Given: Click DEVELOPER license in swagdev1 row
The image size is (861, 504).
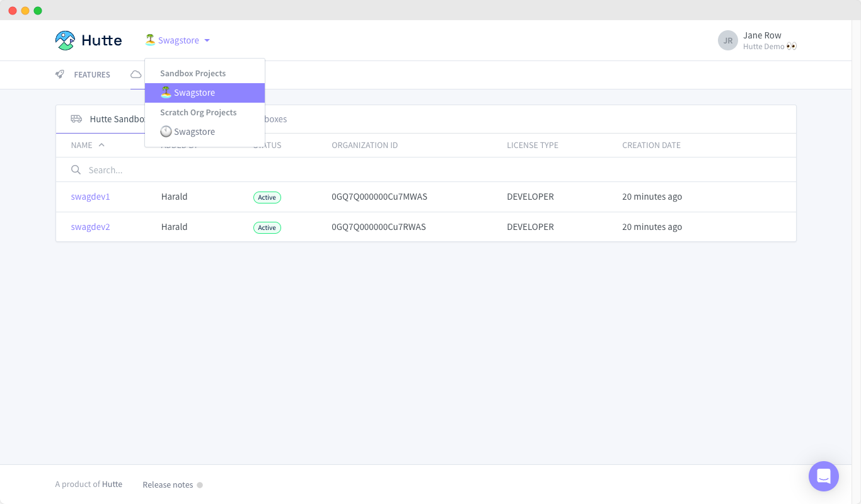Looking at the screenshot, I should pyautogui.click(x=531, y=197).
